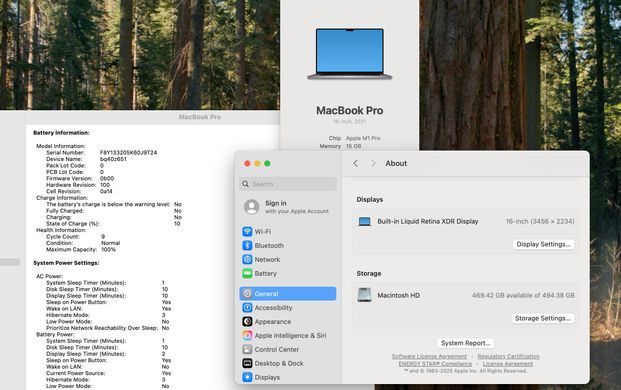Screen dimensions: 621x390
Task: Click the Apple Account avatar icon
Action: tap(251, 207)
